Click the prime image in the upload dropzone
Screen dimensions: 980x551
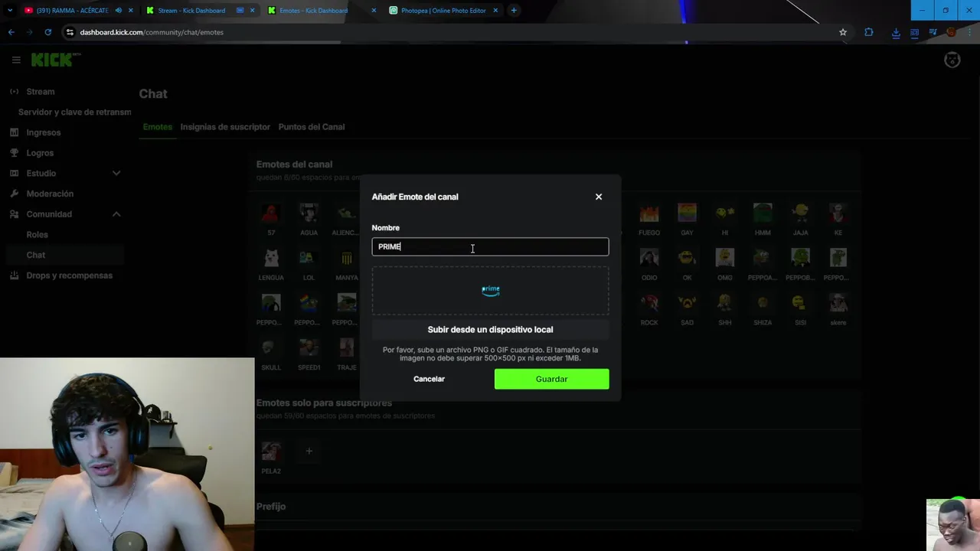491,290
